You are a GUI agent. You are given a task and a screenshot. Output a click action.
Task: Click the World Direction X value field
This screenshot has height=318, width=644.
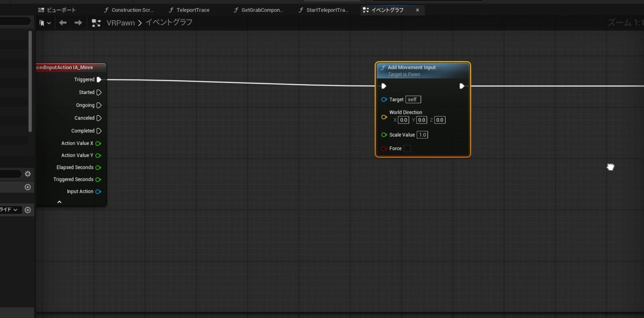[404, 120]
